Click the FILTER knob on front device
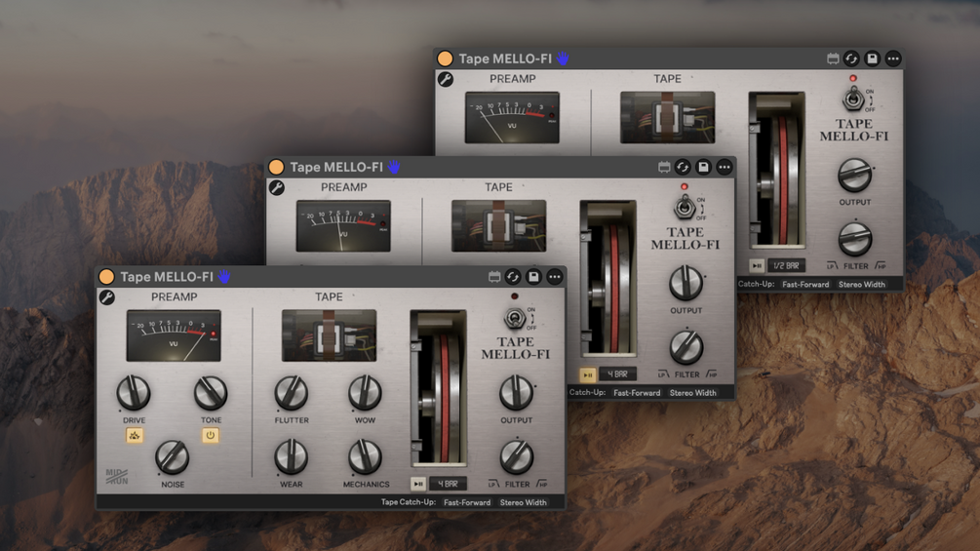The width and height of the screenshot is (980, 551). click(x=516, y=457)
